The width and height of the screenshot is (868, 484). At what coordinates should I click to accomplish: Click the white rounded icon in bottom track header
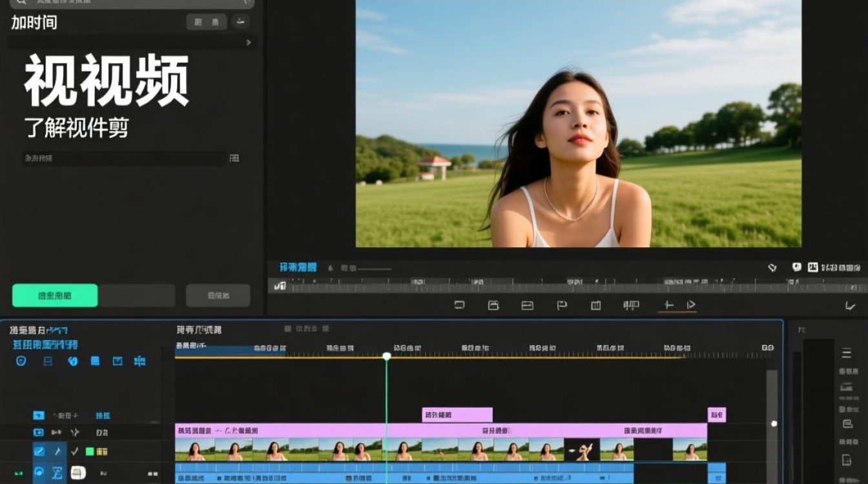[78, 472]
